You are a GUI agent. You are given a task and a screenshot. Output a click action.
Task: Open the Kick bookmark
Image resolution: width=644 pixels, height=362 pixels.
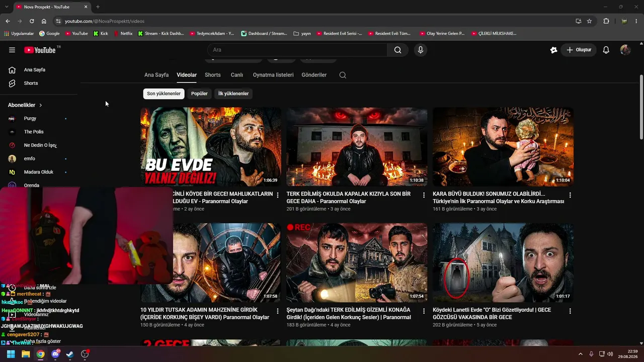(101, 34)
